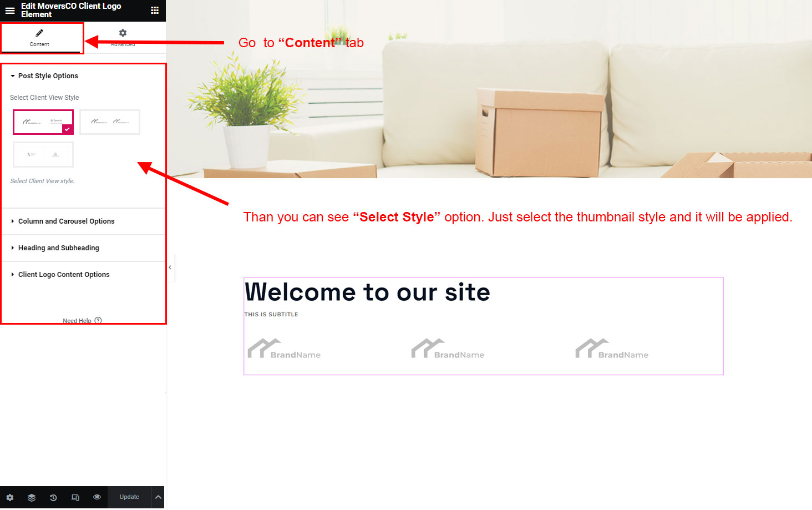Click the Need Help question mark icon

pyautogui.click(x=98, y=320)
